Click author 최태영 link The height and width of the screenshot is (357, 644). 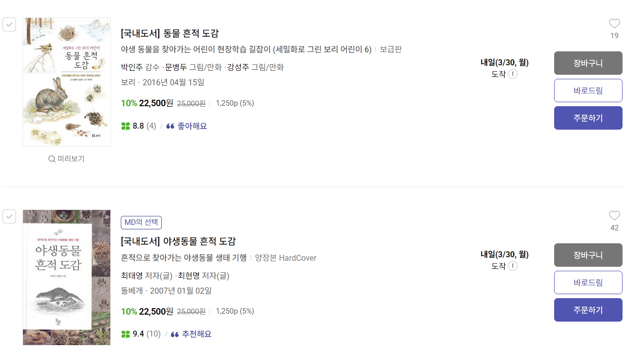coord(132,276)
